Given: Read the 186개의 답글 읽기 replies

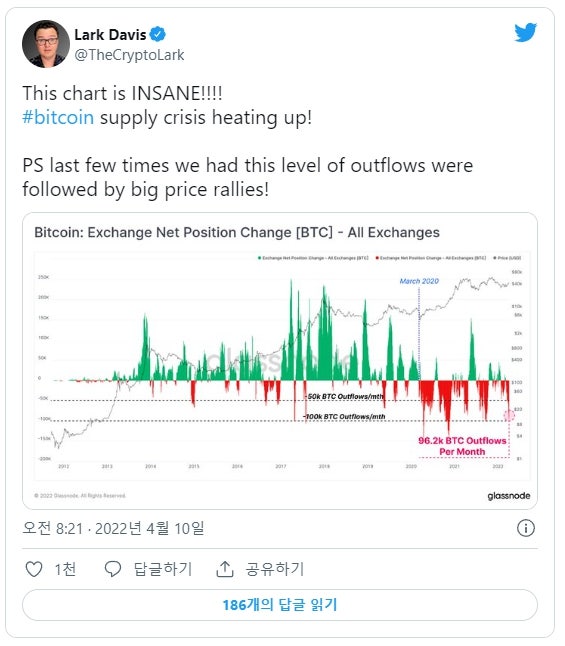Looking at the screenshot, I should click(x=280, y=605).
